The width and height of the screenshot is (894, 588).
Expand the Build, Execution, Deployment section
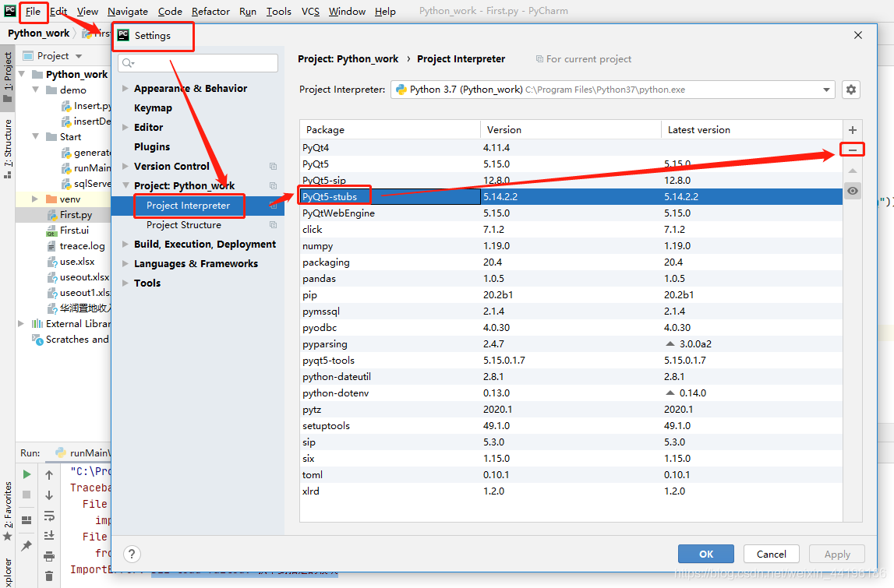pyautogui.click(x=125, y=244)
